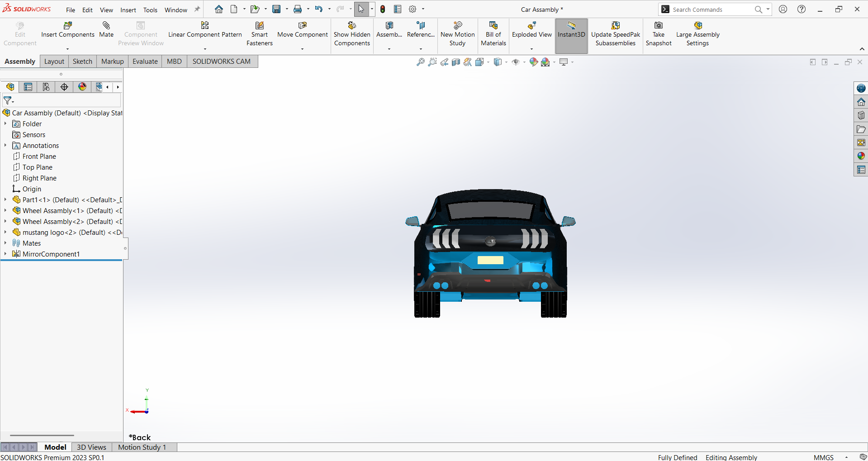Pin the menu bar with pushpin

click(x=197, y=9)
